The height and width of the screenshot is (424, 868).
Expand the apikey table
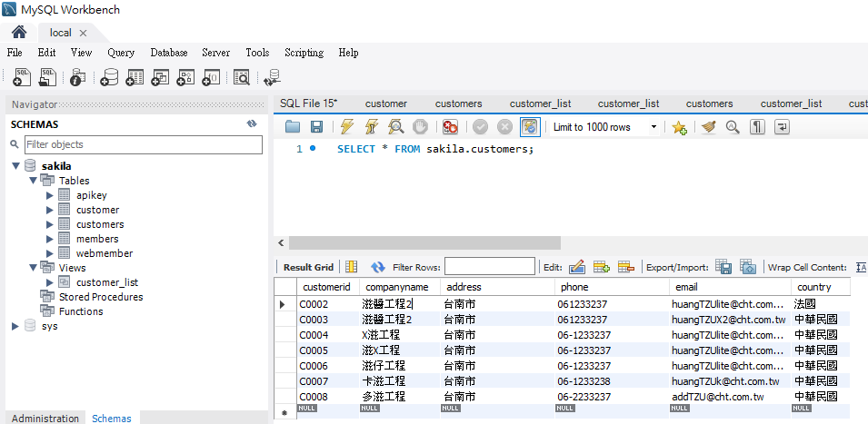[x=50, y=195]
